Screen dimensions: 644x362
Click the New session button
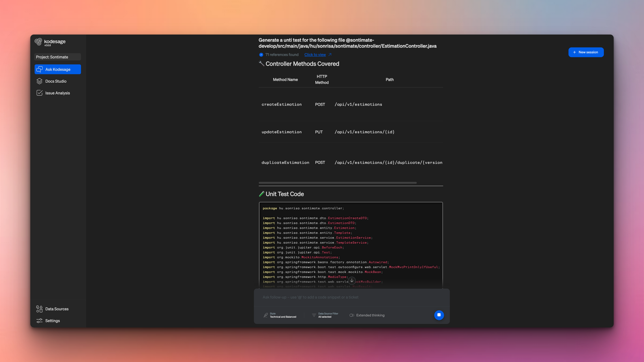(x=586, y=52)
